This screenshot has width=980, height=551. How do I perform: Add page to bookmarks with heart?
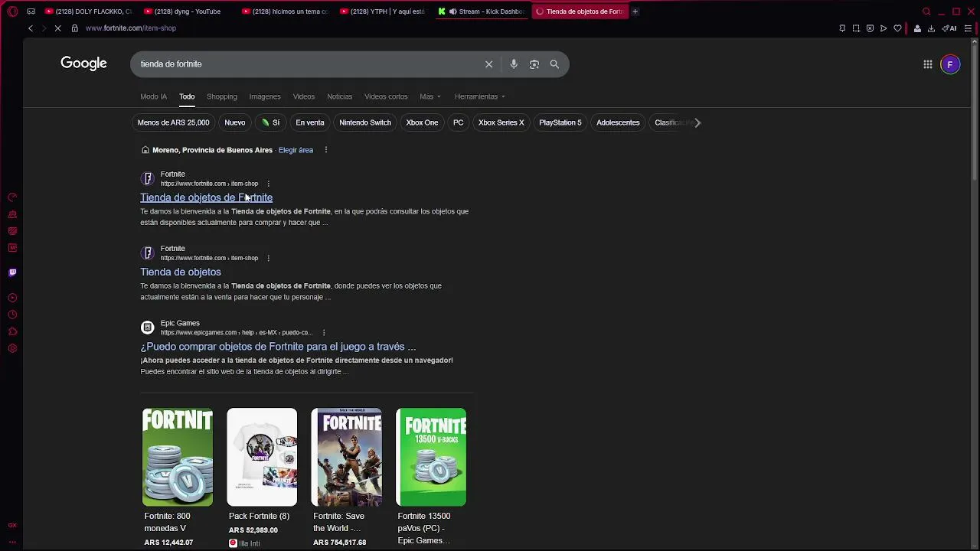897,28
